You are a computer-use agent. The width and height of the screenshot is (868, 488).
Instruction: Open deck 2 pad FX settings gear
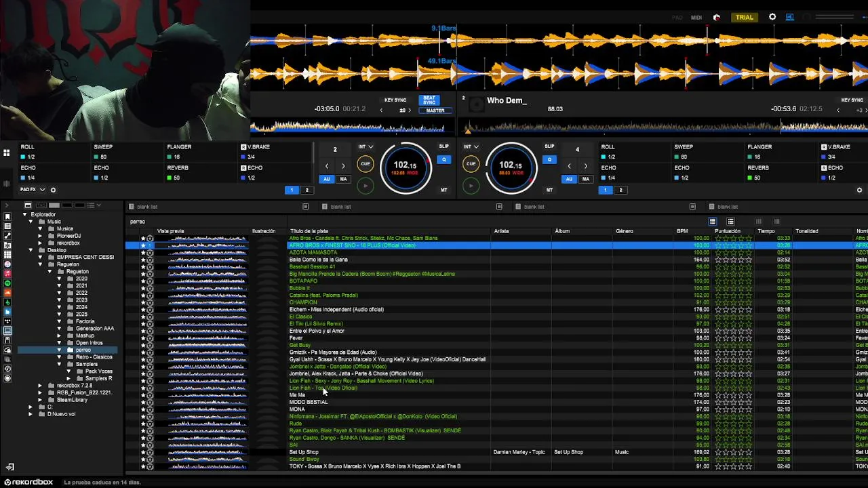(859, 190)
